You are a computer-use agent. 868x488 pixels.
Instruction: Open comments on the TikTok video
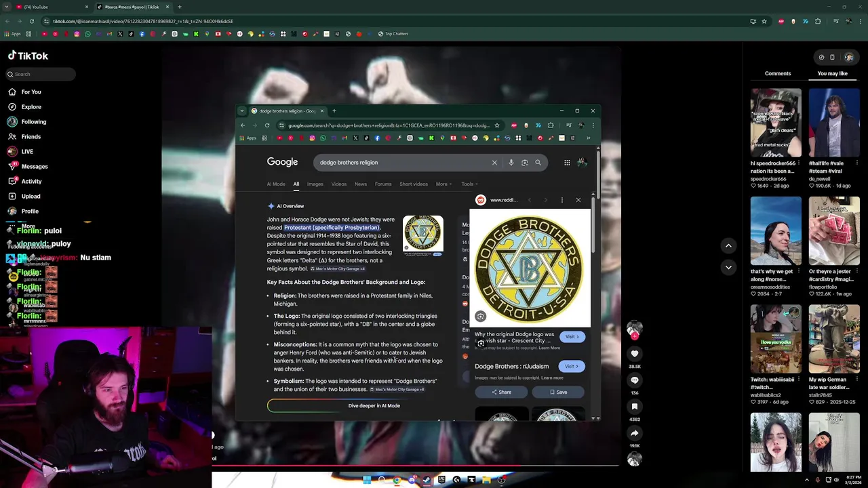click(x=635, y=380)
